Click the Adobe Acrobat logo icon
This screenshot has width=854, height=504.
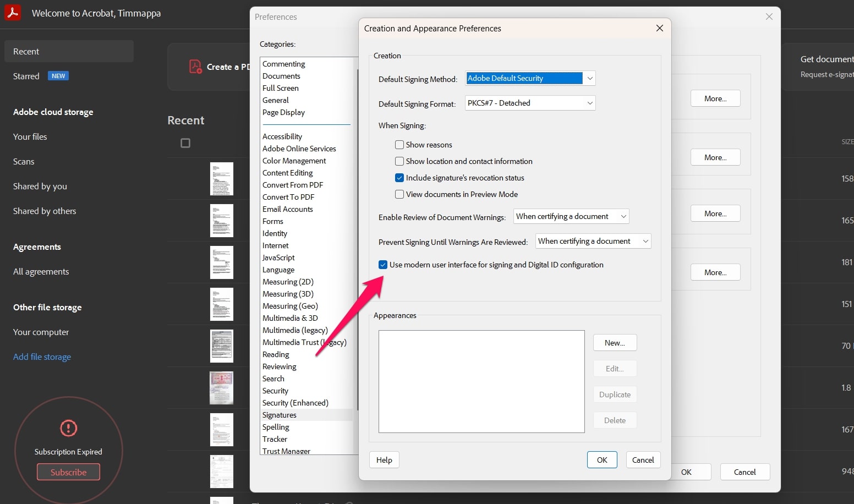pos(13,12)
